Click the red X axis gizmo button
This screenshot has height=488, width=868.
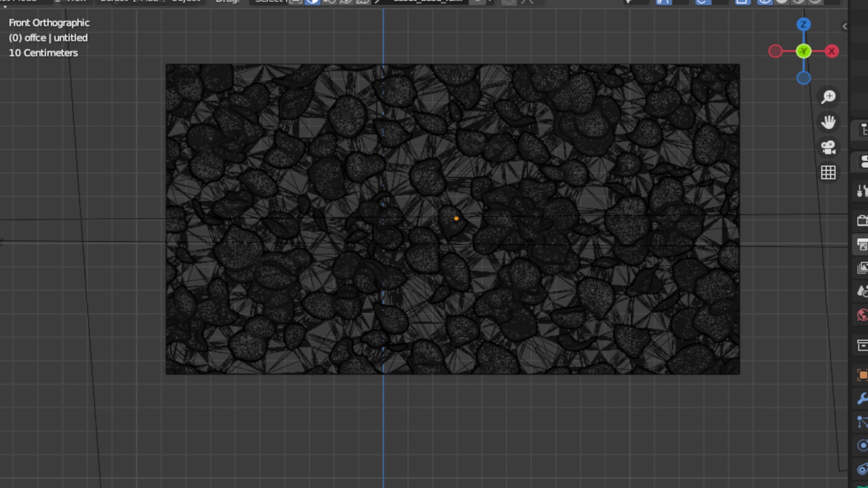coord(831,52)
